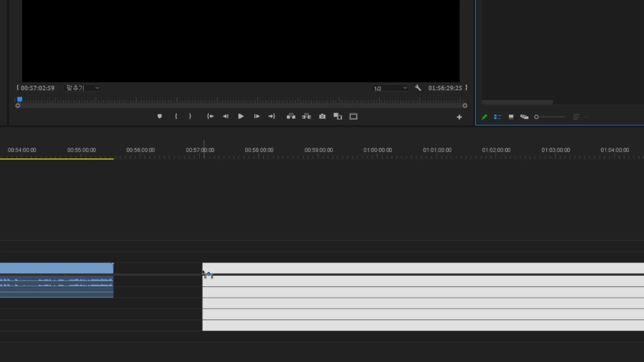Click the Mark Out bracket icon

click(190, 116)
